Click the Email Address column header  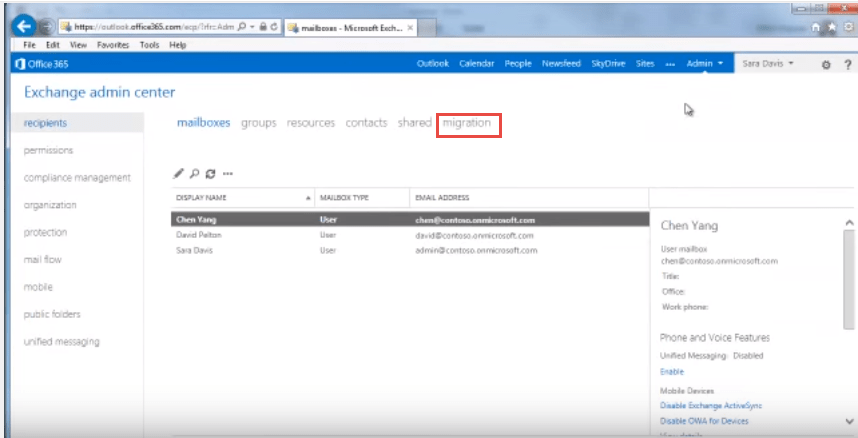point(529,198)
